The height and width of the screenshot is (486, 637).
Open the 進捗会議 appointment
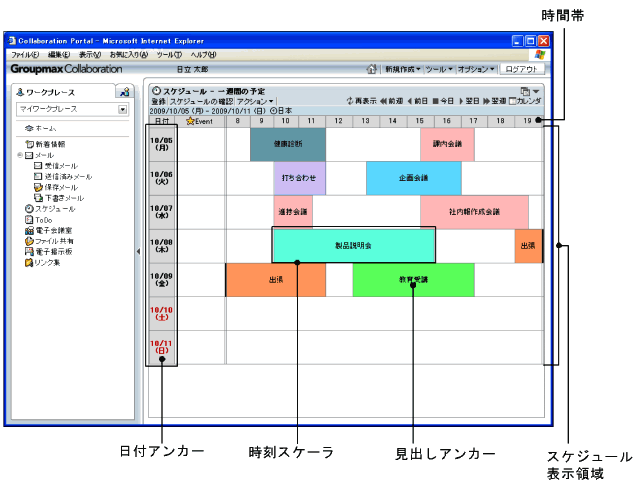click(293, 212)
